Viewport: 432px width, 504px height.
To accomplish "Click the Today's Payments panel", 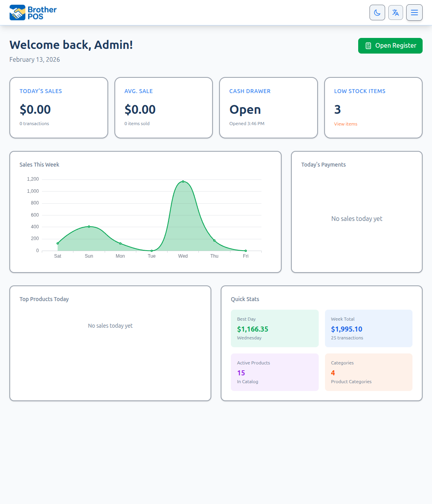I will [356, 211].
